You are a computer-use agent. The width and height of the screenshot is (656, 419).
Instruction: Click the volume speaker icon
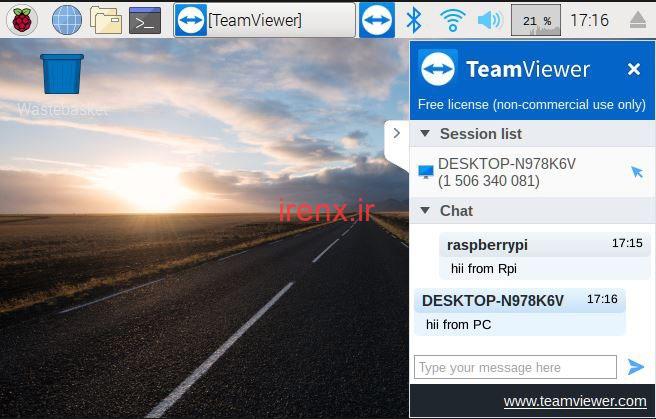pos(489,19)
